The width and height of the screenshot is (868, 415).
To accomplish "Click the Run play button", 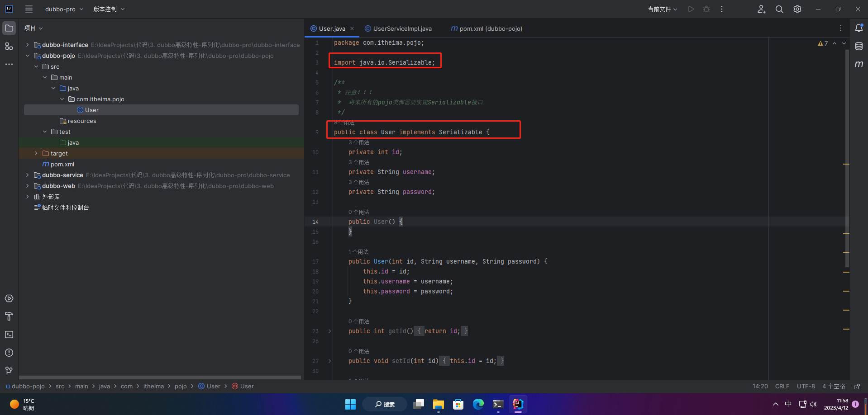I will click(691, 9).
